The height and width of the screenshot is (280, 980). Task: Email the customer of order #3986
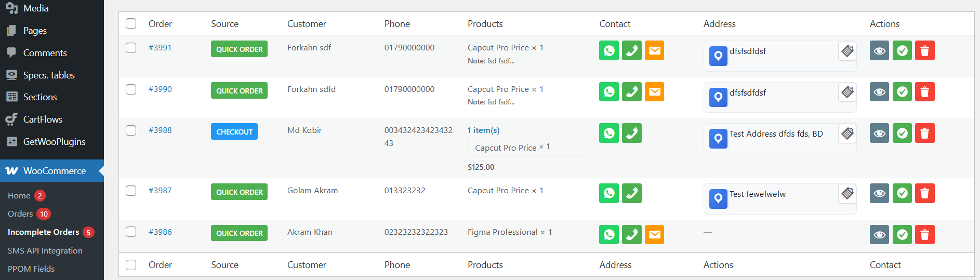point(655,235)
